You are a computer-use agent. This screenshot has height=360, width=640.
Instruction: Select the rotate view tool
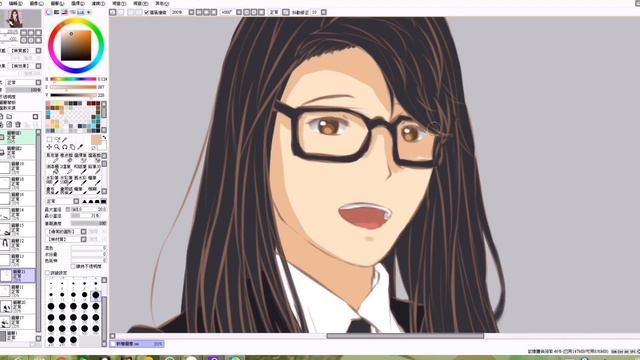coord(64,147)
